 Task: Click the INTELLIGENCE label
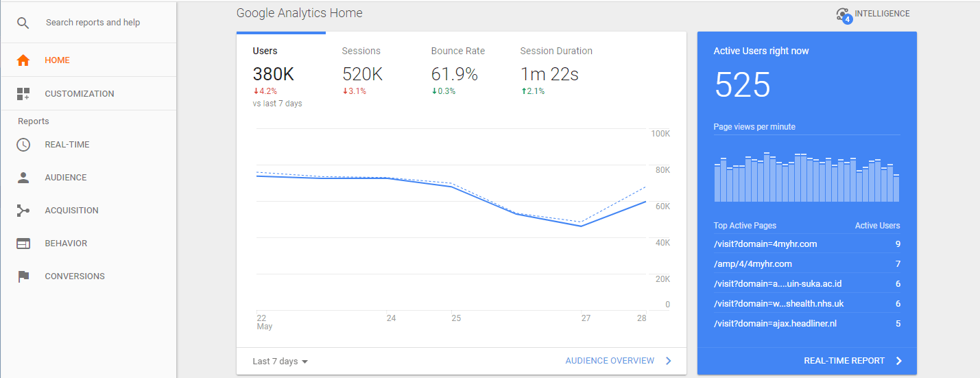click(883, 14)
